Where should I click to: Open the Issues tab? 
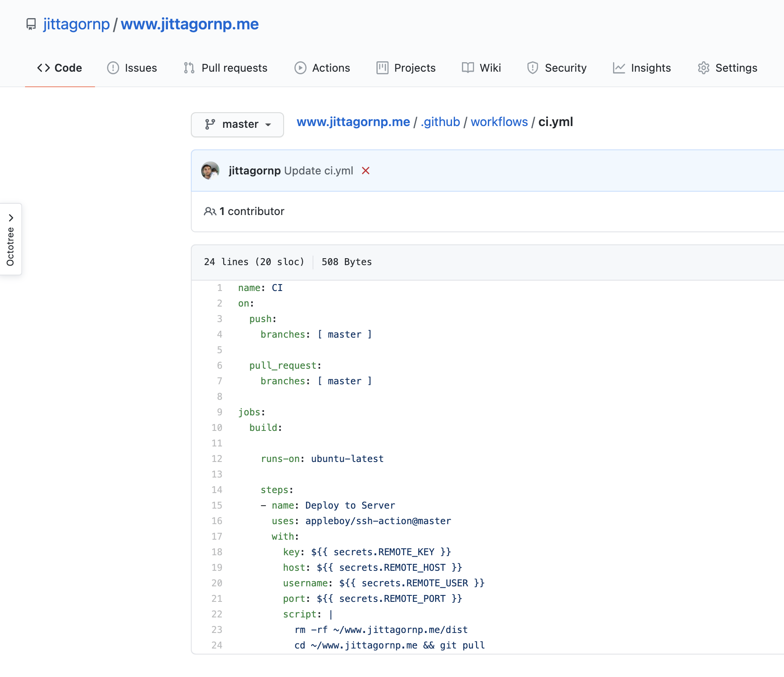click(132, 68)
